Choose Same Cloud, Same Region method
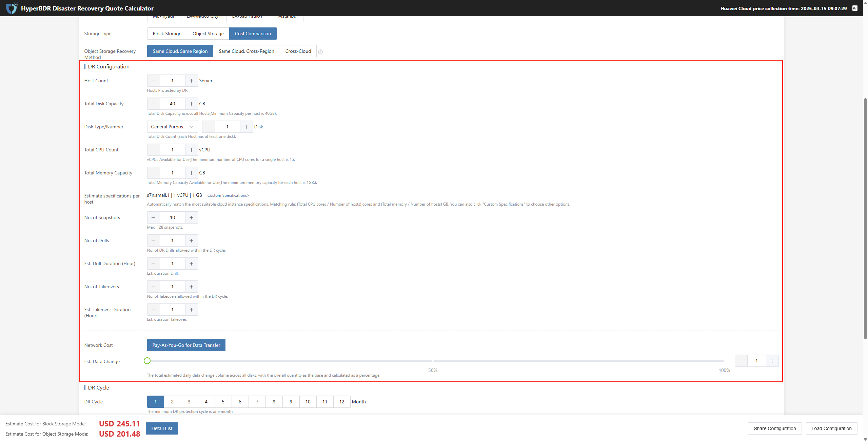The width and height of the screenshot is (868, 442). [x=180, y=51]
